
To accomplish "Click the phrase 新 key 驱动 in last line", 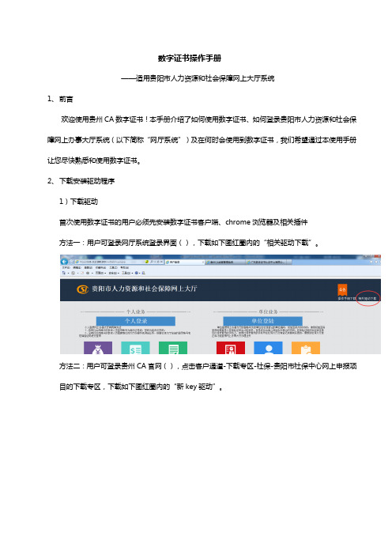I will (x=194, y=387).
